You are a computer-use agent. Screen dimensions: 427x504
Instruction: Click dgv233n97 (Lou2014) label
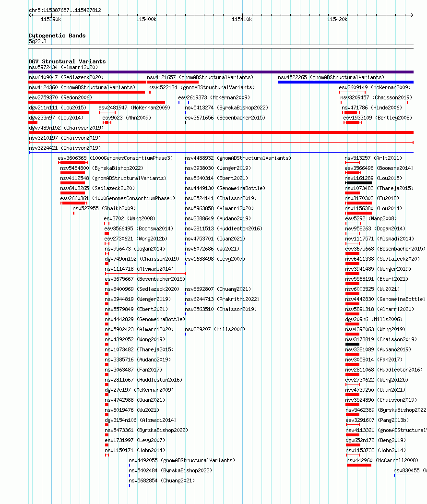[x=56, y=118]
